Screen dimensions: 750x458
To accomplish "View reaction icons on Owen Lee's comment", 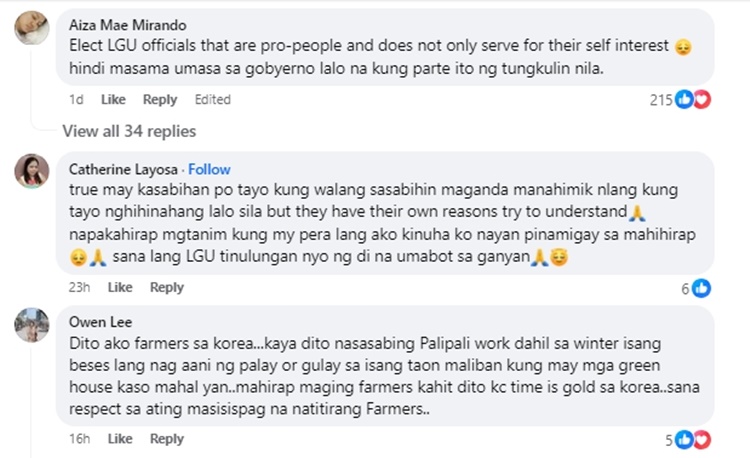I will [694, 440].
